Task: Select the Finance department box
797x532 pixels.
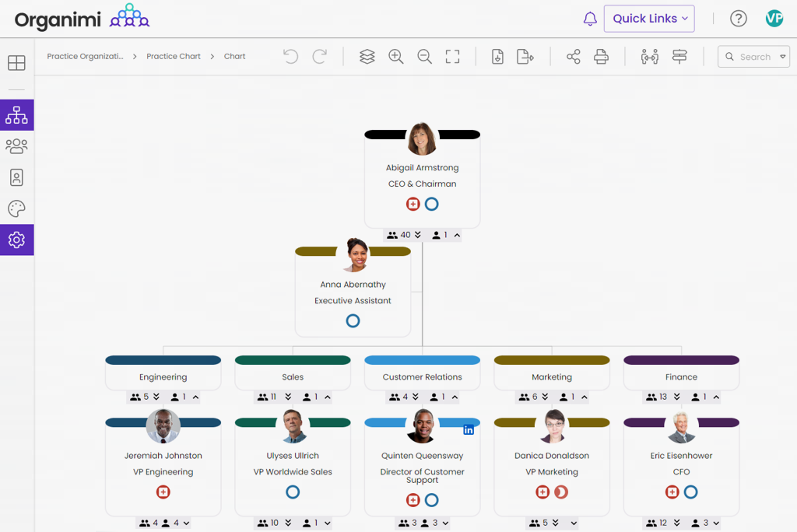Action: (x=682, y=373)
